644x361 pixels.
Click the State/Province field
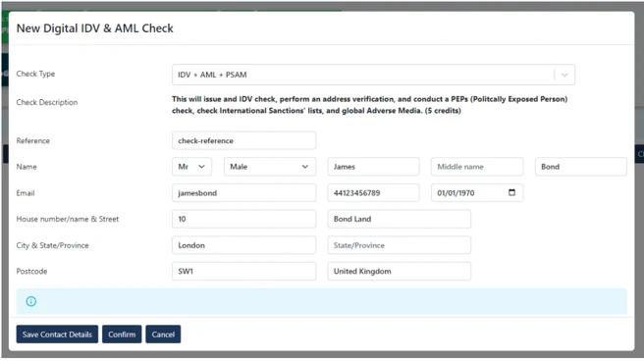click(400, 245)
